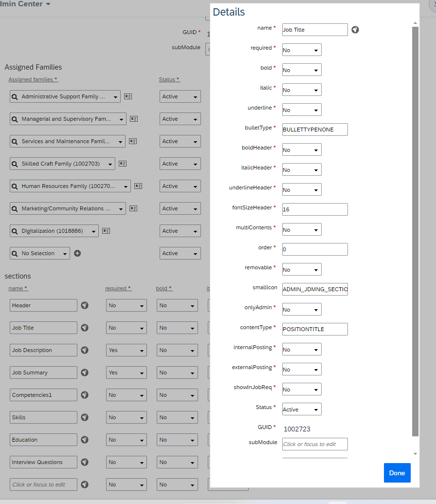Open the underline dropdown in Details

(302, 110)
